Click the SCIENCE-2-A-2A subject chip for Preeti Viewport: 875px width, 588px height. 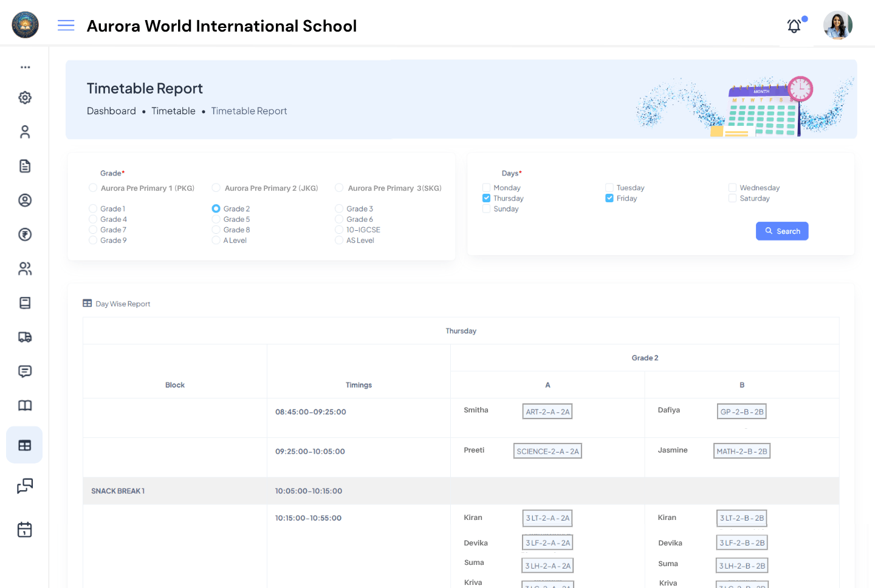pos(547,450)
